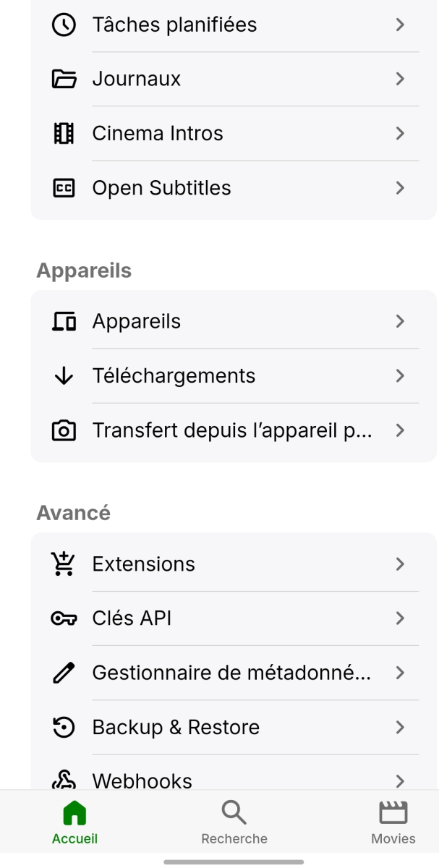The image size is (439, 868).
Task: Select the restore icon beside Backup & Restore
Action: tap(64, 727)
